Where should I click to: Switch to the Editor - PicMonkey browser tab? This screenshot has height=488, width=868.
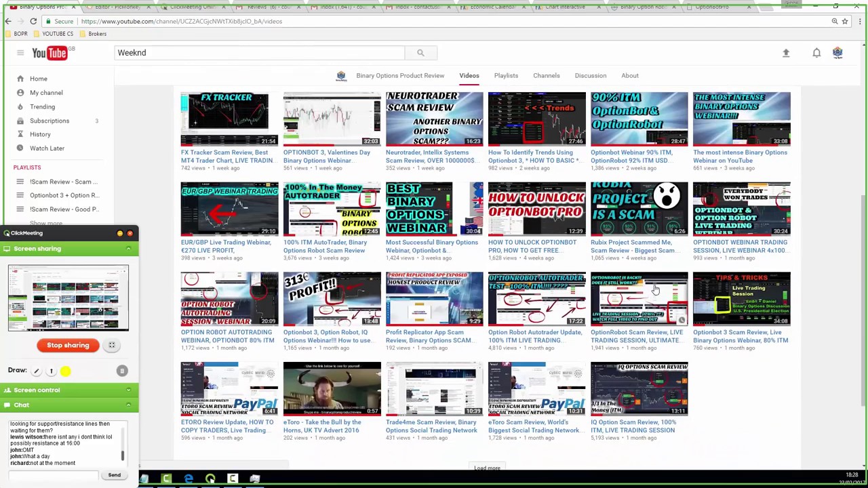point(117,7)
